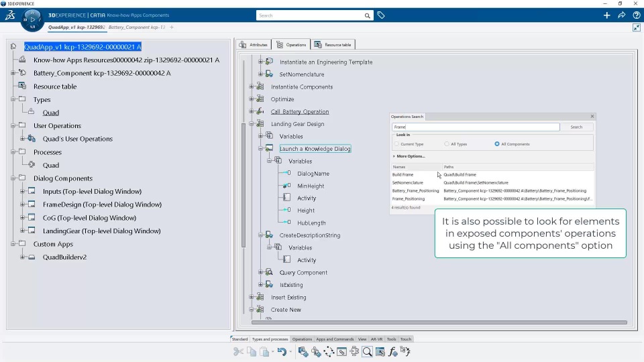The height and width of the screenshot is (362, 644).
Task: Expand Instantiate Components operation
Action: click(252, 86)
